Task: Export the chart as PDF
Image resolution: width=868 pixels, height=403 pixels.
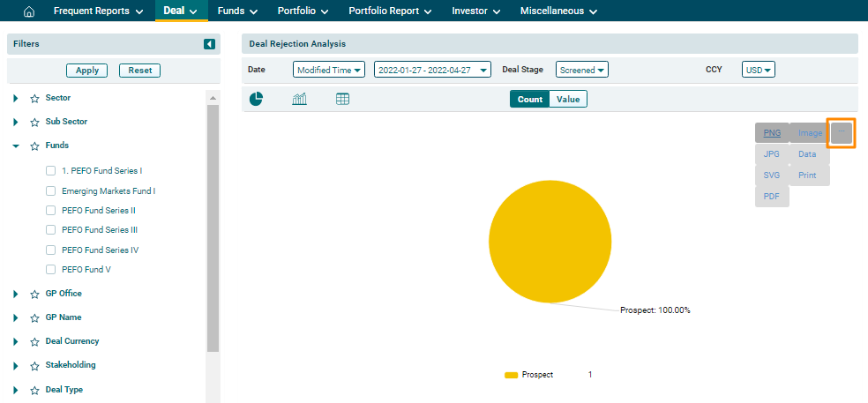Action: [x=772, y=197]
